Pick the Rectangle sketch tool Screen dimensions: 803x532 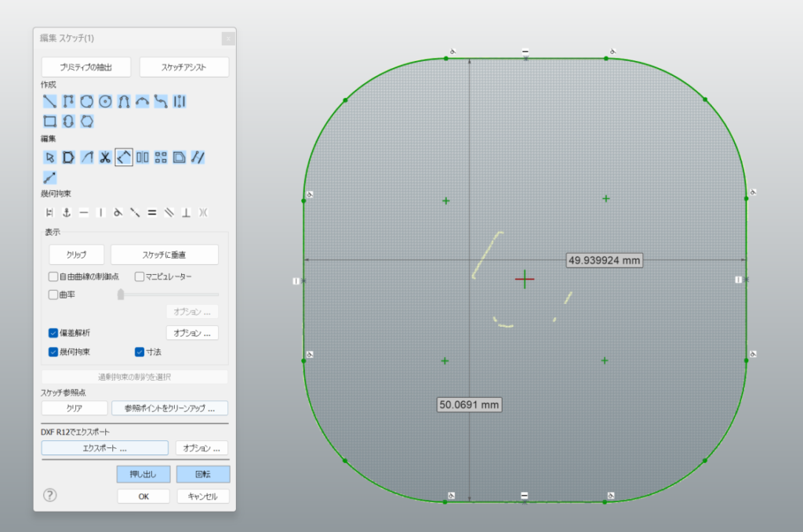pos(49,121)
